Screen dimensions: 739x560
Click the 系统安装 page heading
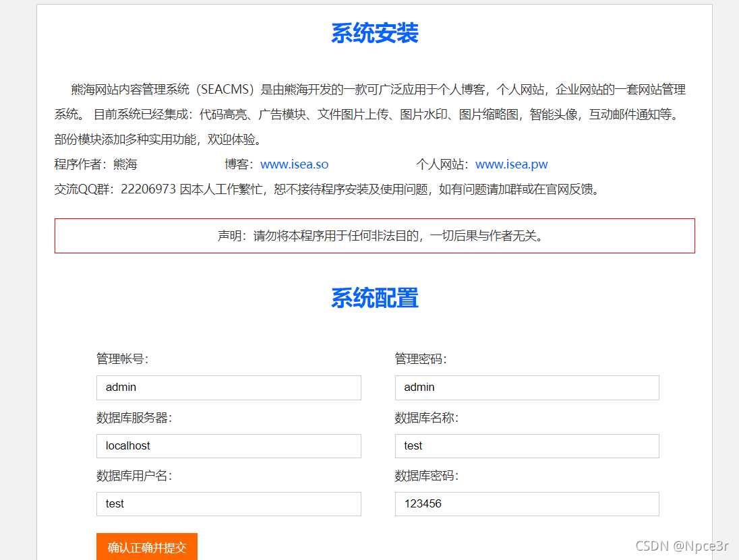(374, 33)
